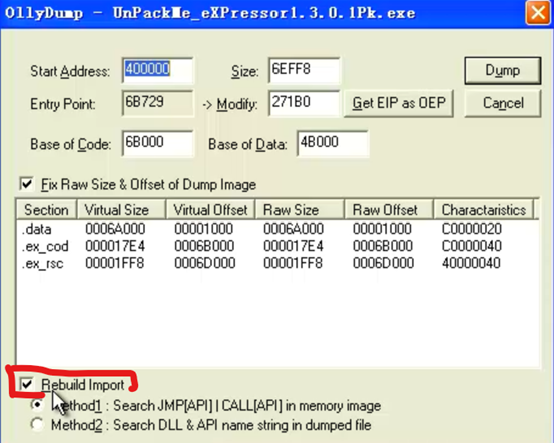The width and height of the screenshot is (554, 443).
Task: Toggle Fix Raw Size & Offset checkbox
Action: click(27, 184)
